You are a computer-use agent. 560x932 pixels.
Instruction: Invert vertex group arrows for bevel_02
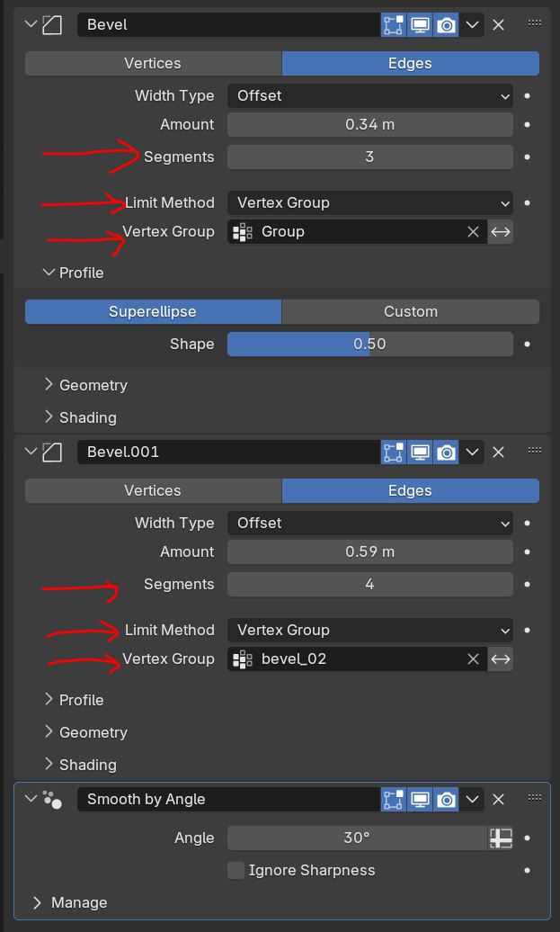click(x=501, y=659)
